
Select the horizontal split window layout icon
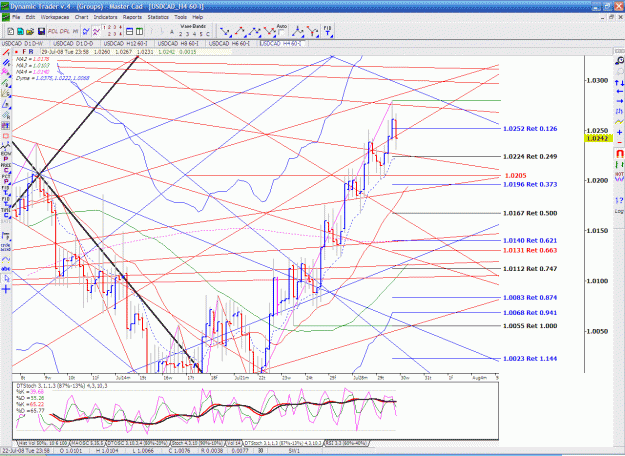click(x=130, y=31)
